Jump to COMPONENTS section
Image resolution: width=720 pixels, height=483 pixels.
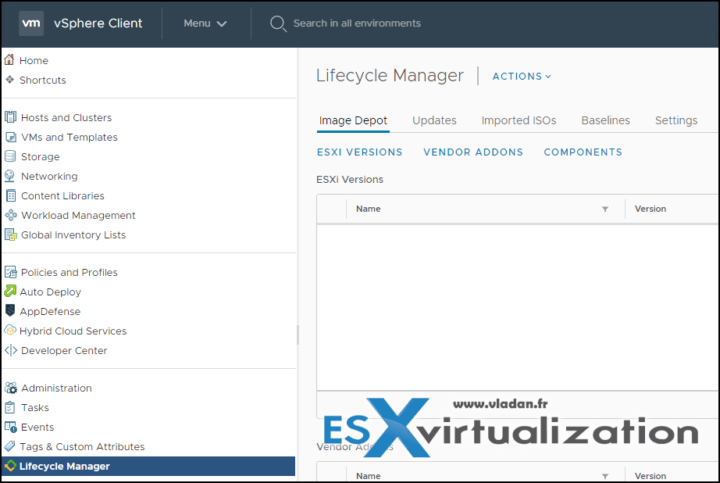[x=583, y=152]
